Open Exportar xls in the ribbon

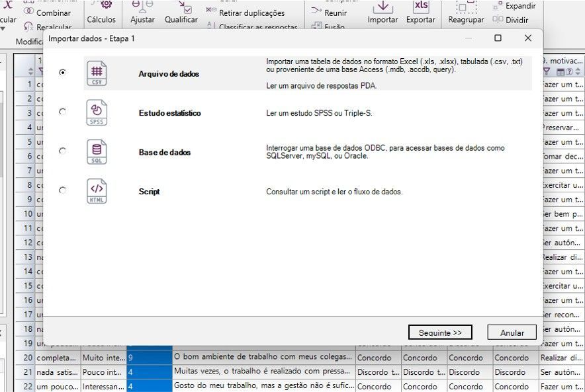[421, 13]
